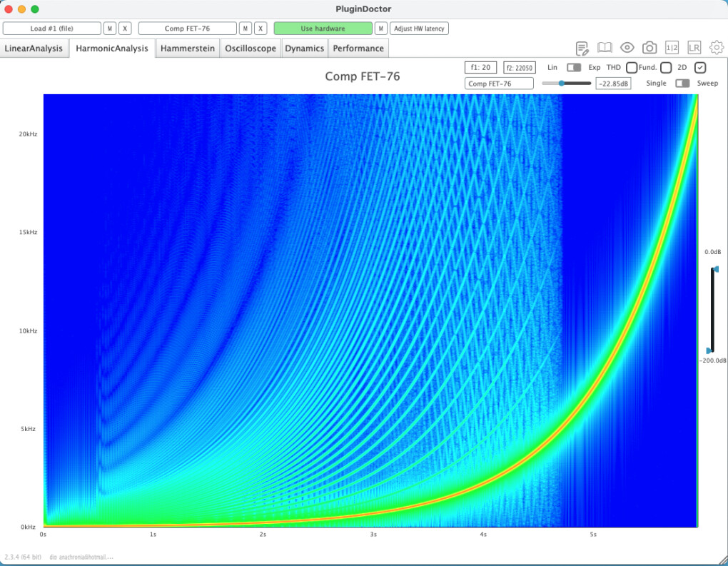728x566 pixels.
Task: Click the X button next to Comp FET-76
Action: 262,29
